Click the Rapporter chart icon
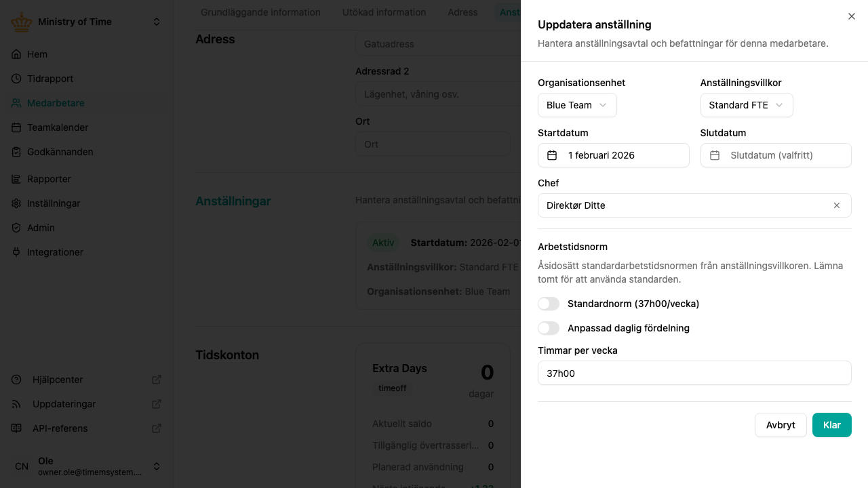The width and height of the screenshot is (868, 488). point(16,179)
